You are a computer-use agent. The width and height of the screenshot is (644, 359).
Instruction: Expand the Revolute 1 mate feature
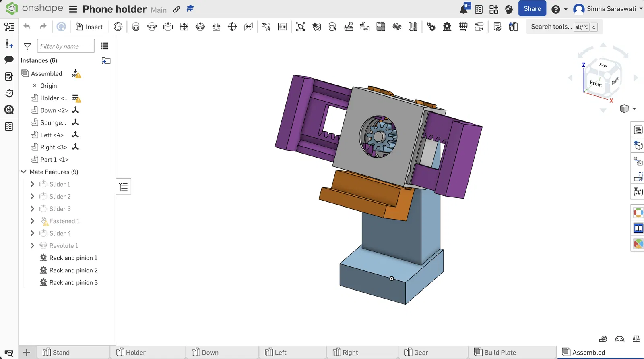[x=33, y=246]
